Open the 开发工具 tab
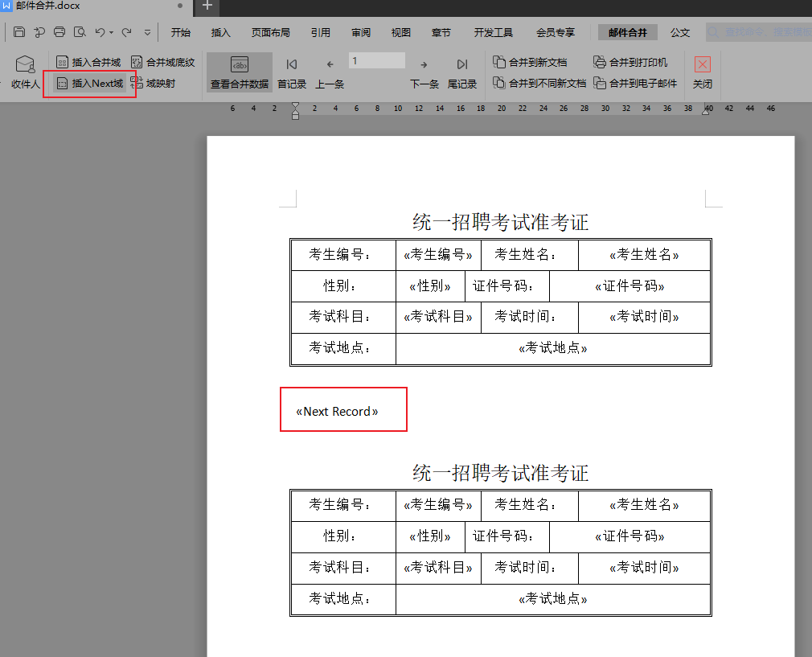Viewport: 812px width, 657px height. pyautogui.click(x=493, y=33)
